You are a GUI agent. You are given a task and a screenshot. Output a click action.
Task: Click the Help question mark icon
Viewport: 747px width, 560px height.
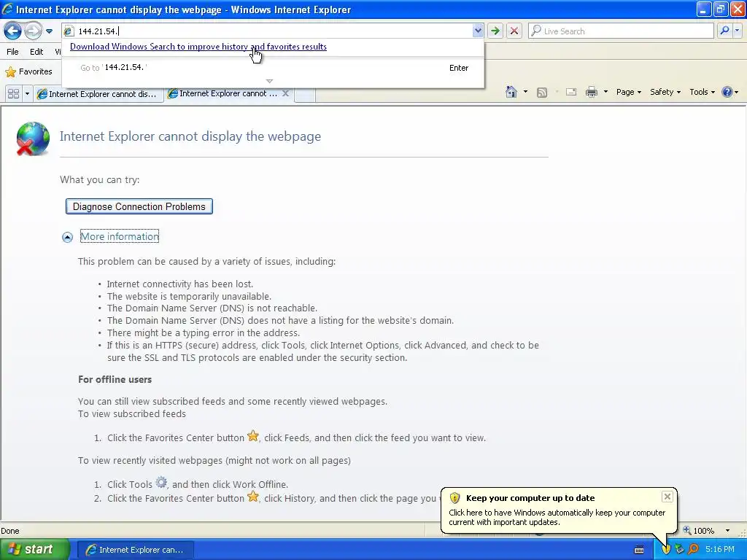727,92
